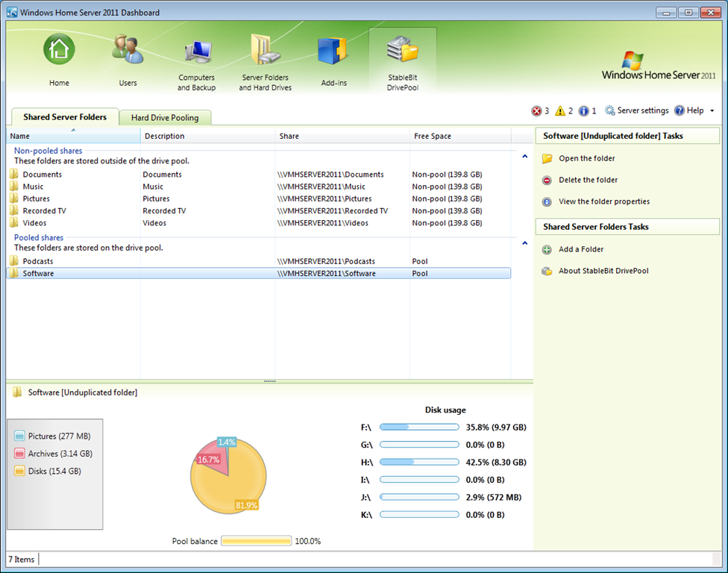
Task: Click the \\VMHSERVER2011\Videos share path
Action: point(323,223)
